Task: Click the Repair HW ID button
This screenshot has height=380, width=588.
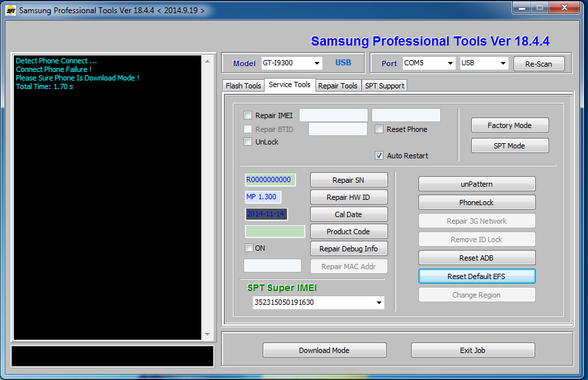Action: coord(348,197)
